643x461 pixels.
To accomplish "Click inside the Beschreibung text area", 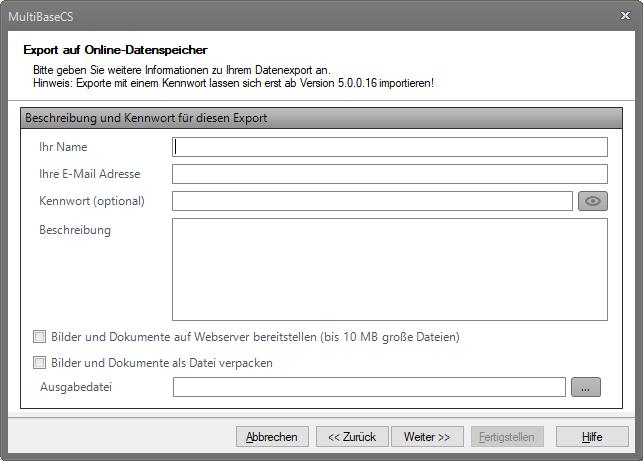I will click(390, 269).
